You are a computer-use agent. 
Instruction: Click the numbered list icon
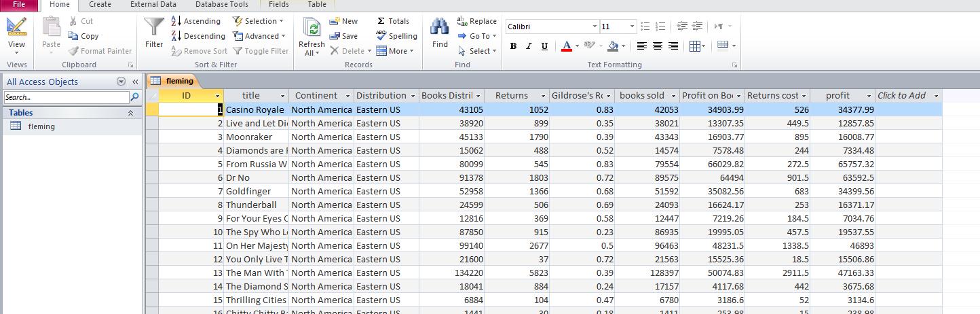tap(660, 27)
